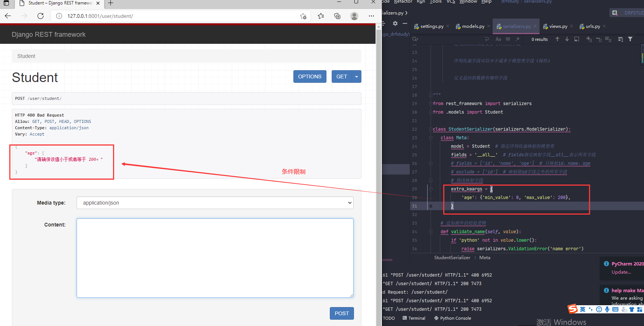Unselect occurrence icon in search bar
The image size is (644, 326).
click(x=599, y=39)
